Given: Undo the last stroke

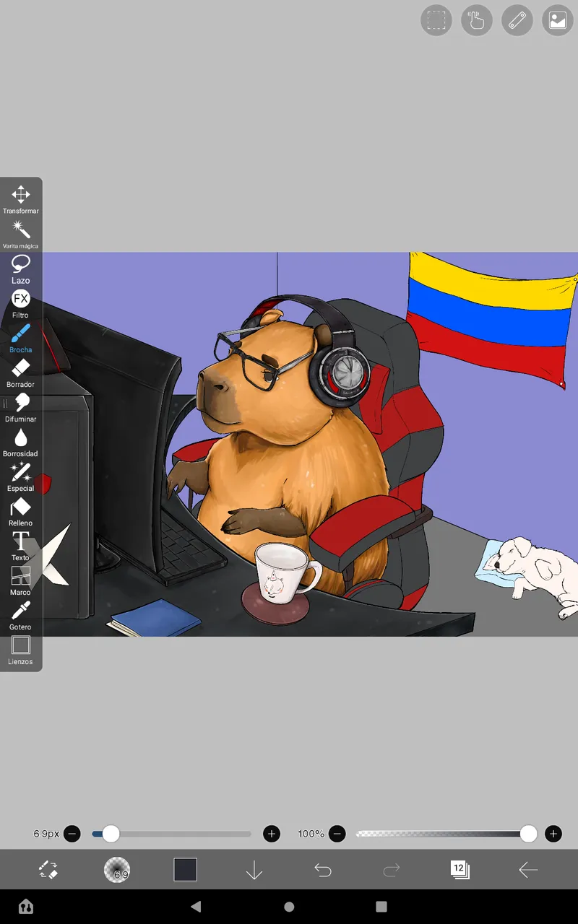Looking at the screenshot, I should click(323, 870).
